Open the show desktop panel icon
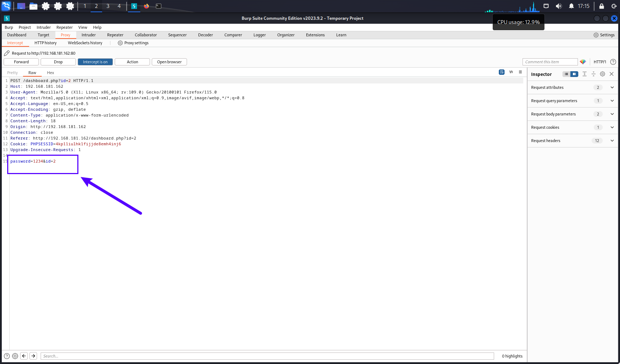The height and width of the screenshot is (364, 620). (x=21, y=6)
